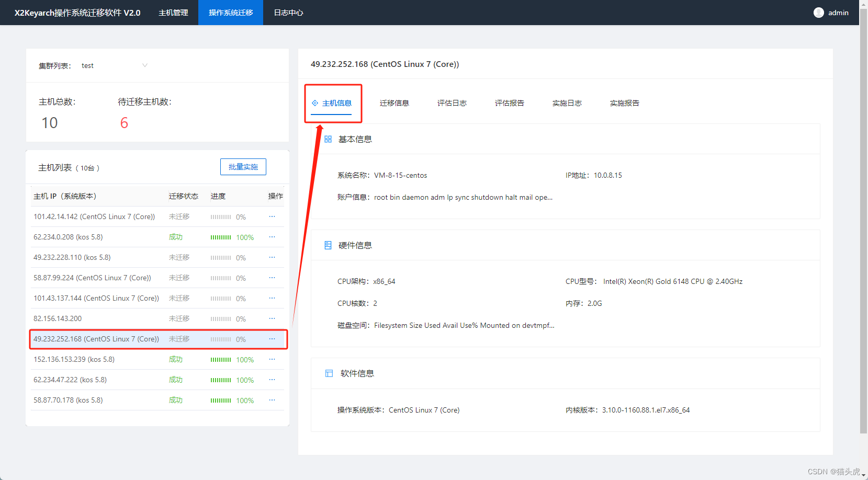Click the 基本信息 section grid icon

[x=328, y=139]
